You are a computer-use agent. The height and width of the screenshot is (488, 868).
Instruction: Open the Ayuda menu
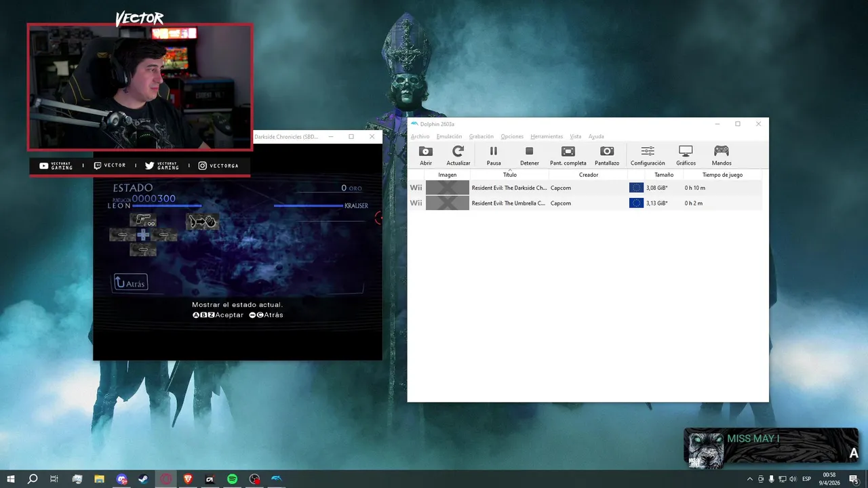[596, 136]
